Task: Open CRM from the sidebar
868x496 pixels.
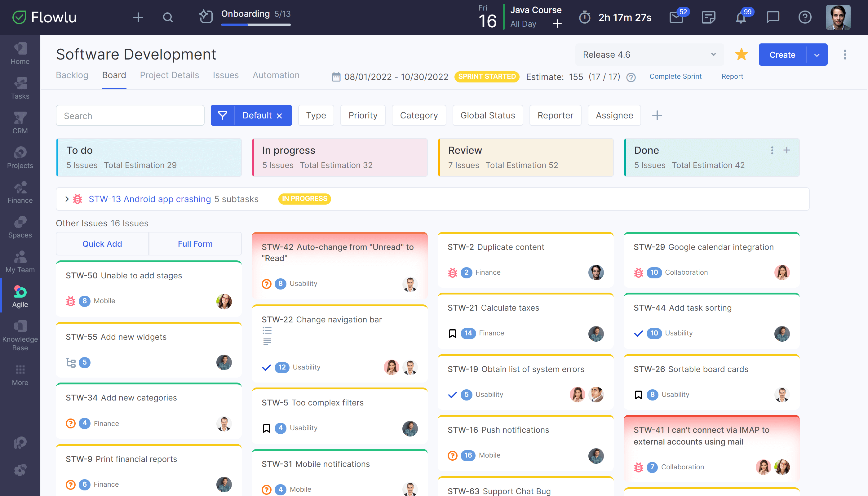Action: 20,123
